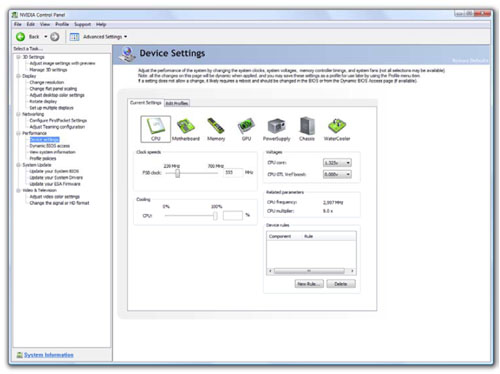Select the WaterCooler device icon

point(337,129)
